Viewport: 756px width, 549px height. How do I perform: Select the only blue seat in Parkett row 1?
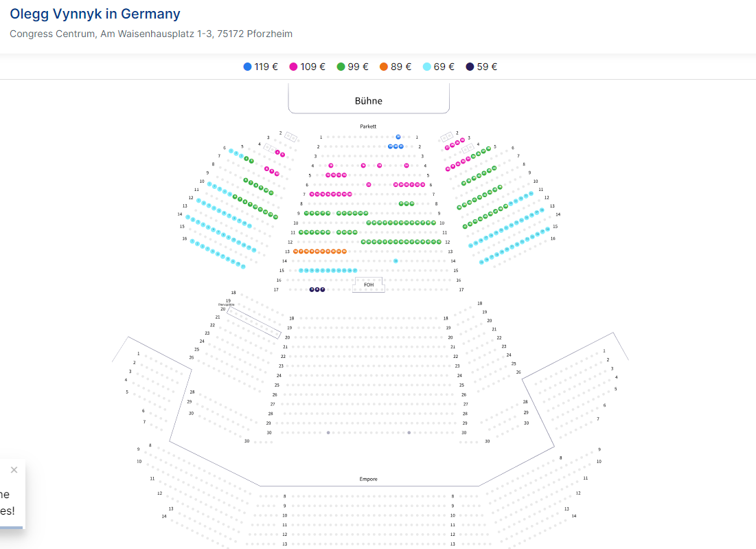coord(398,137)
